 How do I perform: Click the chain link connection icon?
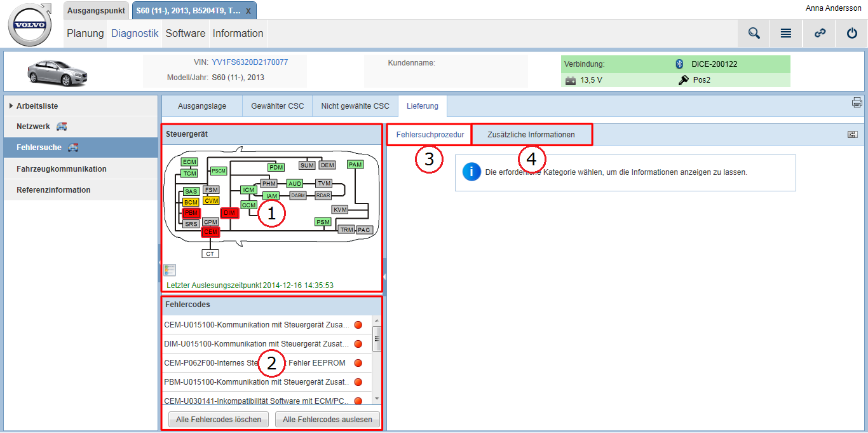coord(820,34)
